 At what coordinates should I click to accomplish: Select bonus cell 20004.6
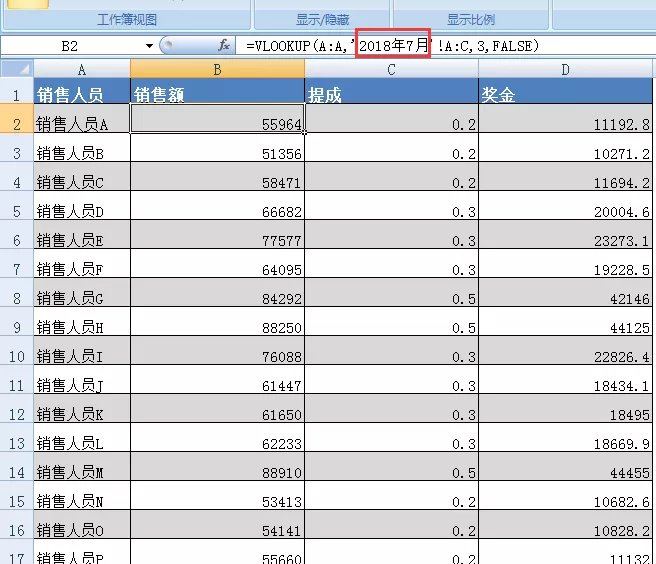point(565,206)
